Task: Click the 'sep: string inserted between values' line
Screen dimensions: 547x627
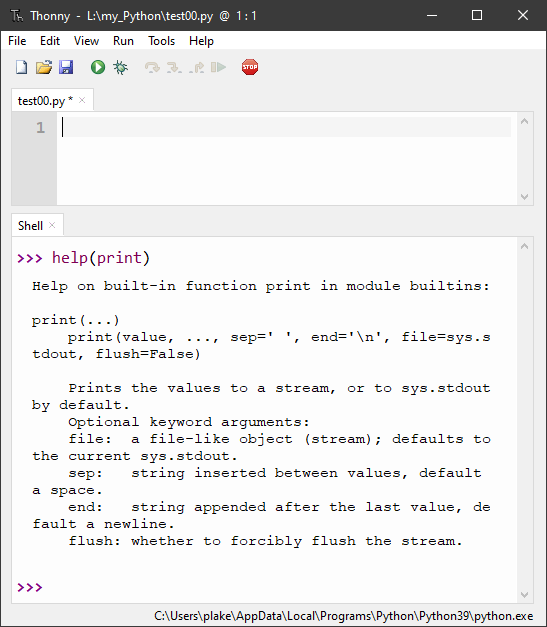Action: (275, 473)
